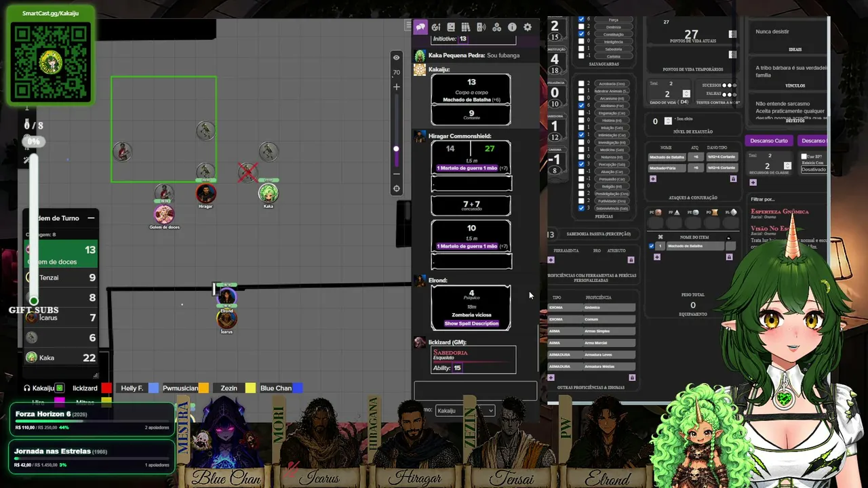
Task: Open the info help icon in sidebar
Action: pyautogui.click(x=512, y=27)
